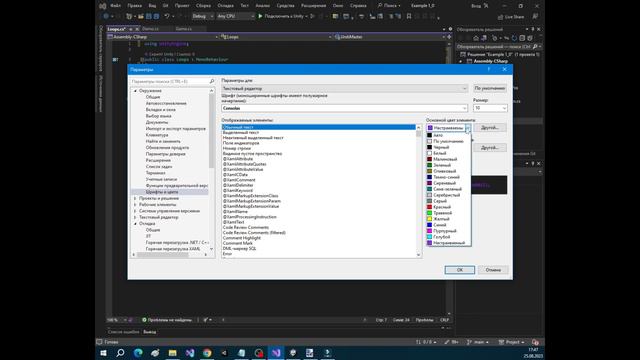The image size is (640, 360).
Task: Click the Home icon in Solution Explorer
Action: tap(476, 38)
